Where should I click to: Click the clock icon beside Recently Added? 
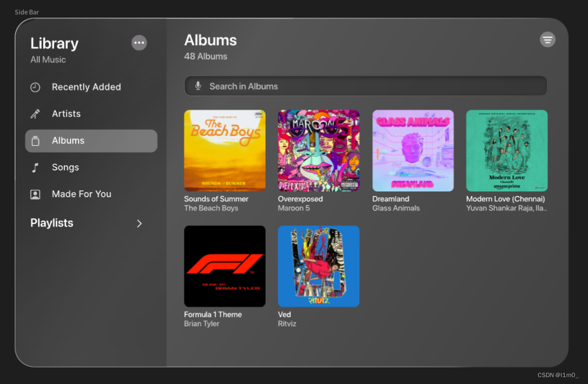(x=35, y=87)
